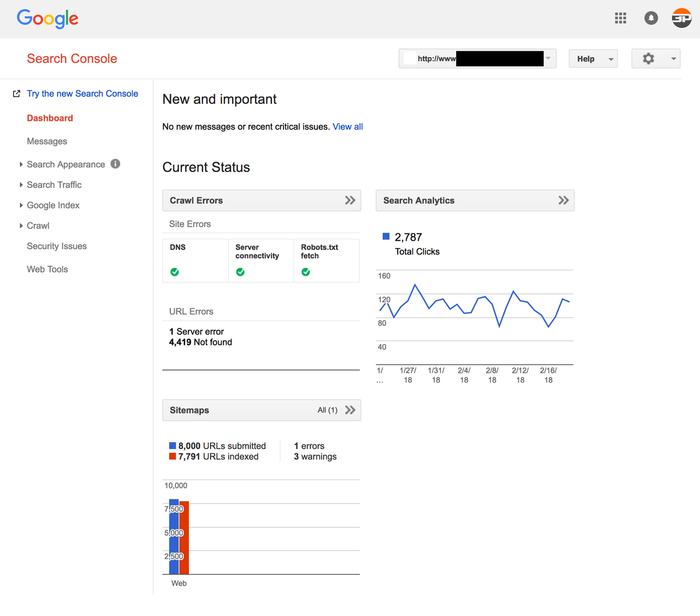Open Sitemaps via double-chevron icon
Viewport: 700px width, 616px height.
tap(350, 410)
